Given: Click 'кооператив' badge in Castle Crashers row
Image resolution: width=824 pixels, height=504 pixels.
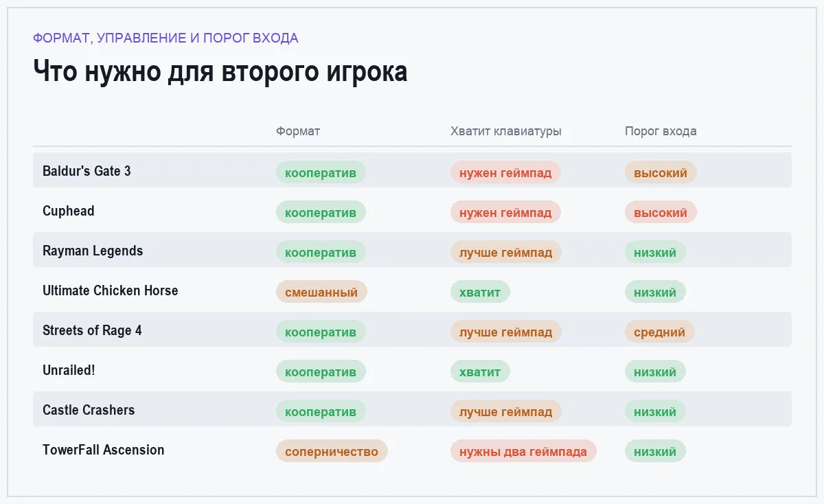Looking at the screenshot, I should [x=321, y=411].
